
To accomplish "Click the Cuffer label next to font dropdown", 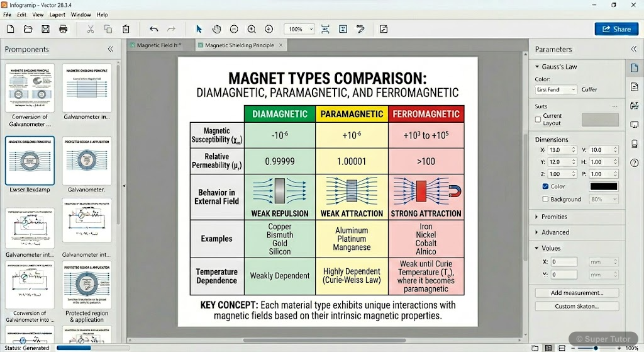I will coord(589,89).
